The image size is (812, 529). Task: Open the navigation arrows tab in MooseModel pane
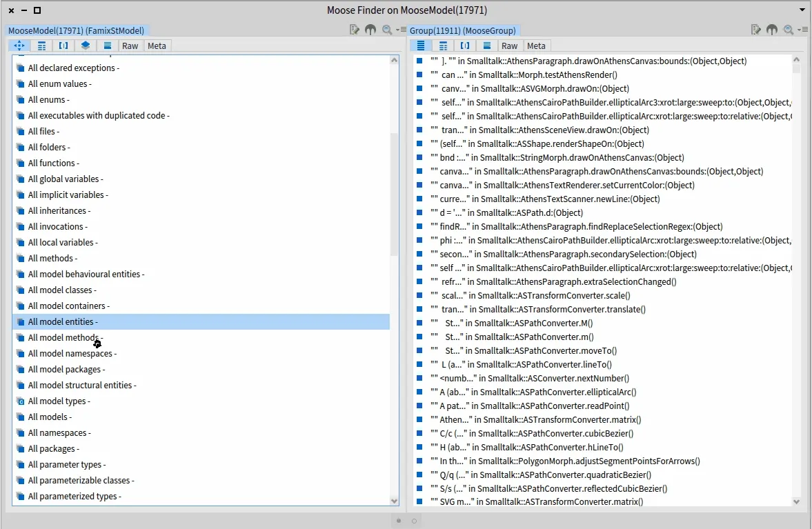[19, 46]
